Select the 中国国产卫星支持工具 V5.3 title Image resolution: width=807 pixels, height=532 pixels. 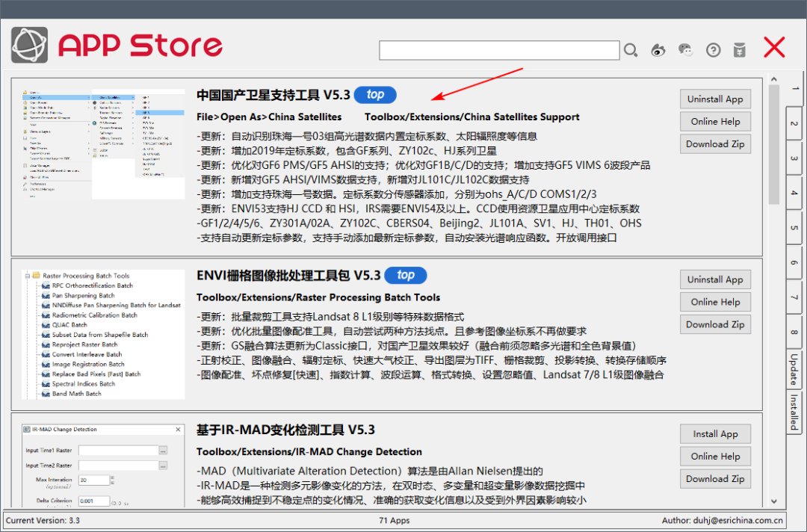tap(273, 95)
